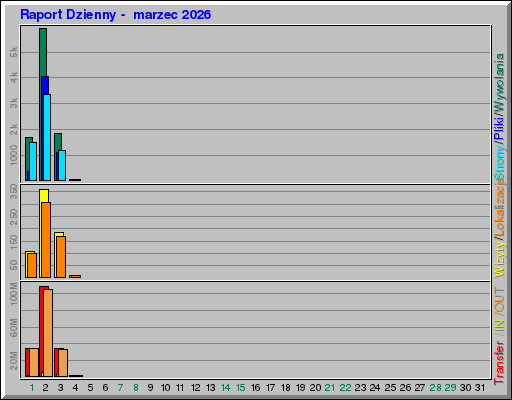This screenshot has width=512, height=400.
Task: Click the "3k" axis label
Action: 14,103
